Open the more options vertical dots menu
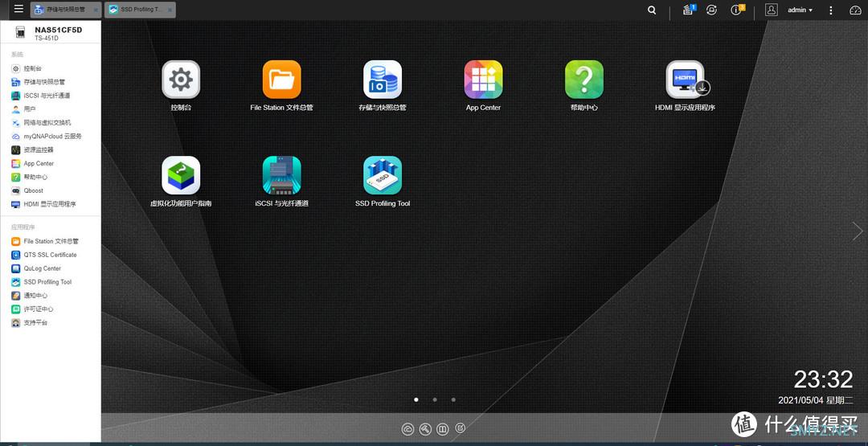The width and height of the screenshot is (868, 446). [830, 10]
